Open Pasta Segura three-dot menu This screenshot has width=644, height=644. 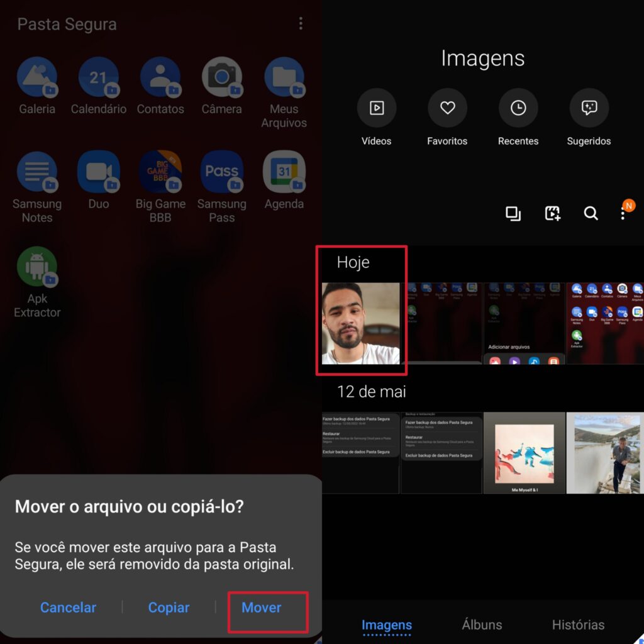[301, 24]
